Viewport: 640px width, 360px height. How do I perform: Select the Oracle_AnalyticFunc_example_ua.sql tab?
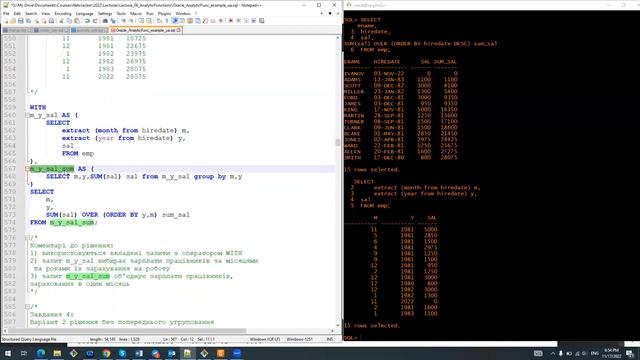tap(145, 30)
